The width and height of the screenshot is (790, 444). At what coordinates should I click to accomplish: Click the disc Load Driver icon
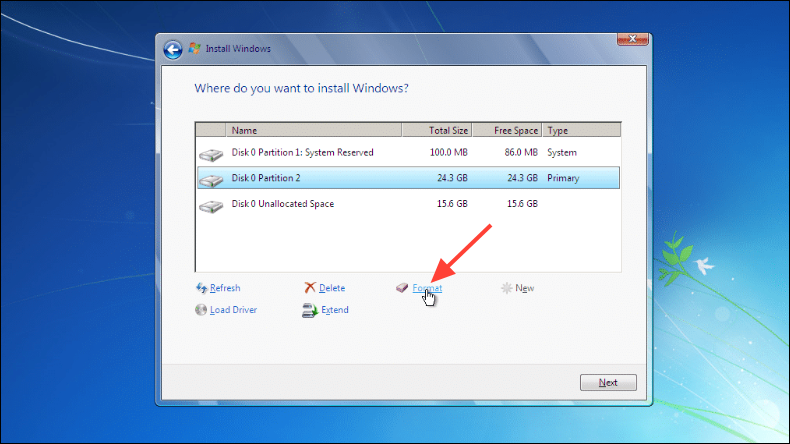pyautogui.click(x=201, y=309)
